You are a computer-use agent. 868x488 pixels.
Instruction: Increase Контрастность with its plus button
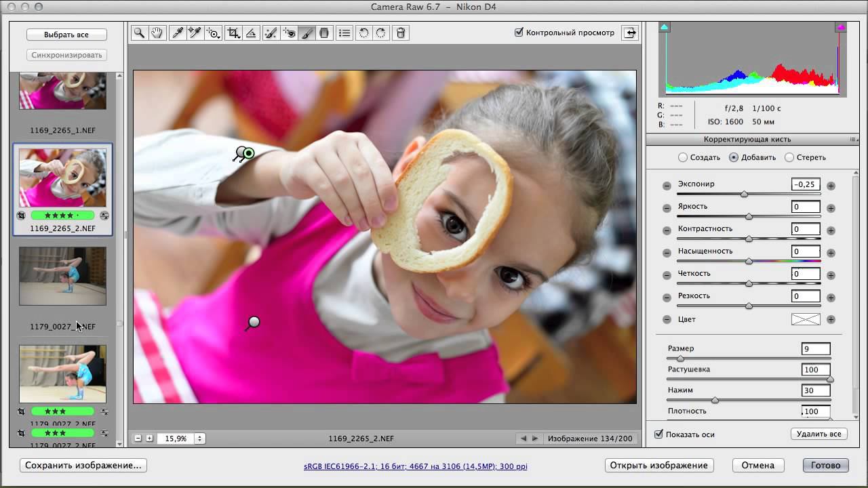tap(831, 230)
